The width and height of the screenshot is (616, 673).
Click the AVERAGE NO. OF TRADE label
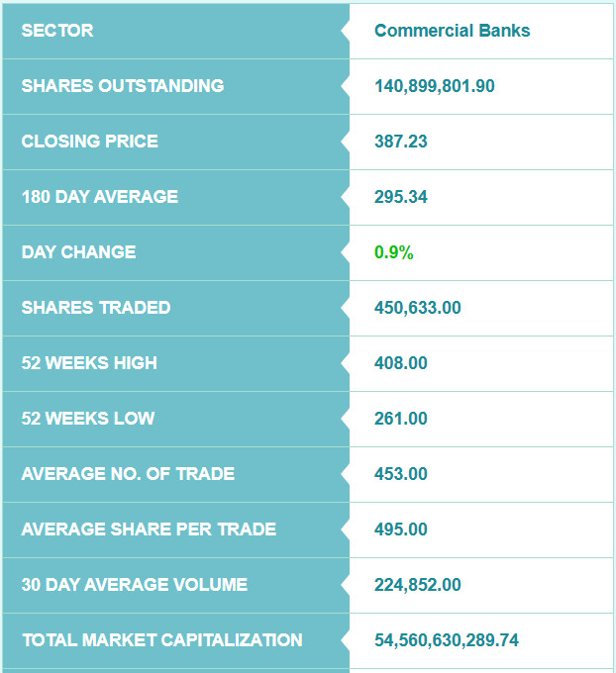pos(128,473)
